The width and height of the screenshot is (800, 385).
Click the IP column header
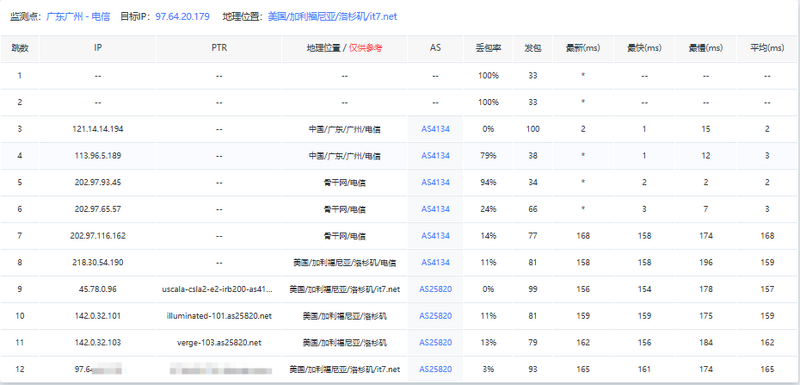click(x=98, y=48)
